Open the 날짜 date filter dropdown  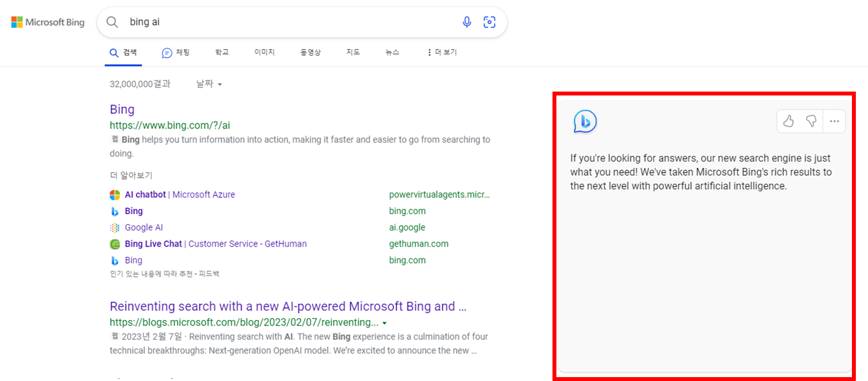click(209, 84)
